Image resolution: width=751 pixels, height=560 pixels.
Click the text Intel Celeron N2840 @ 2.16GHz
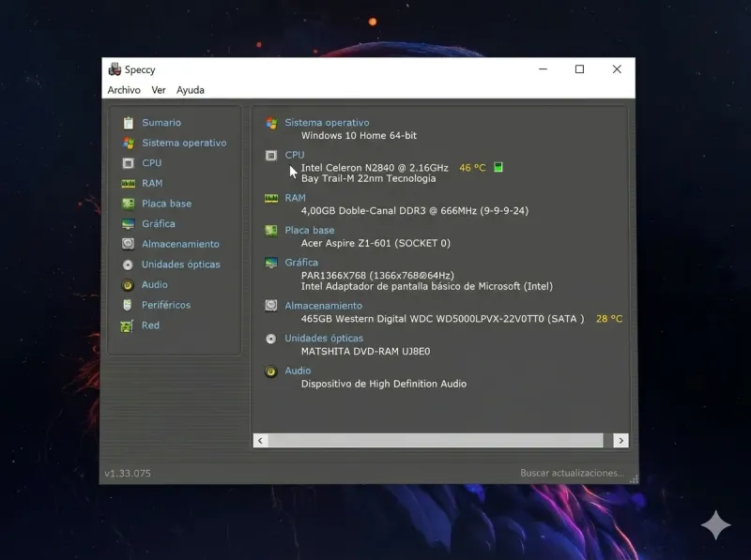375,168
